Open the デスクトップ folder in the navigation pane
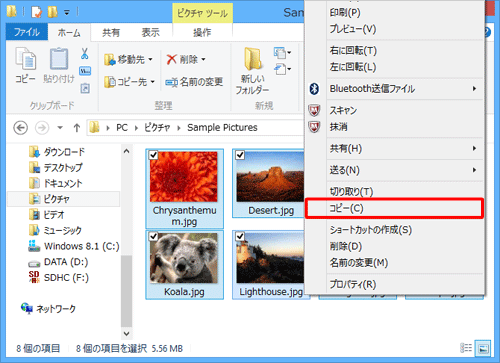The width and height of the screenshot is (500, 363). [x=56, y=168]
